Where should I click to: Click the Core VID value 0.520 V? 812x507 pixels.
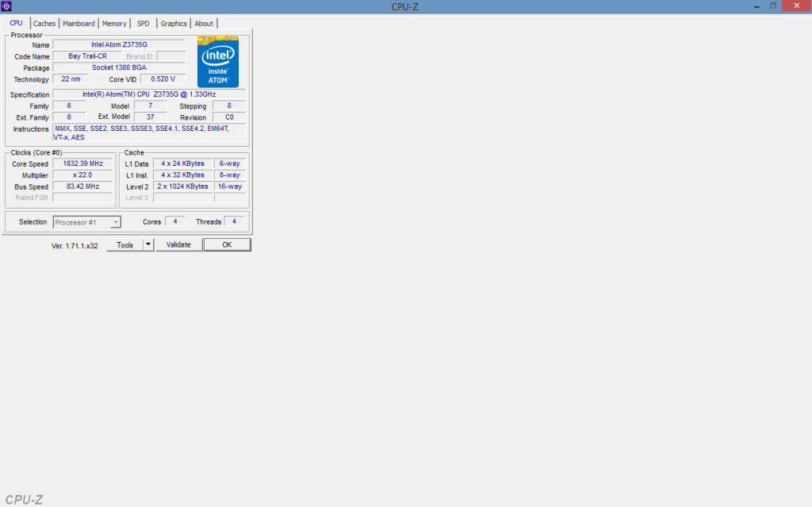tap(163, 79)
